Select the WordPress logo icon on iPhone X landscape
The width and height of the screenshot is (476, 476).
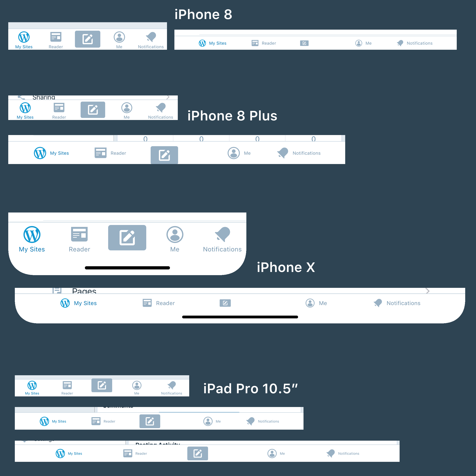pyautogui.click(x=65, y=302)
